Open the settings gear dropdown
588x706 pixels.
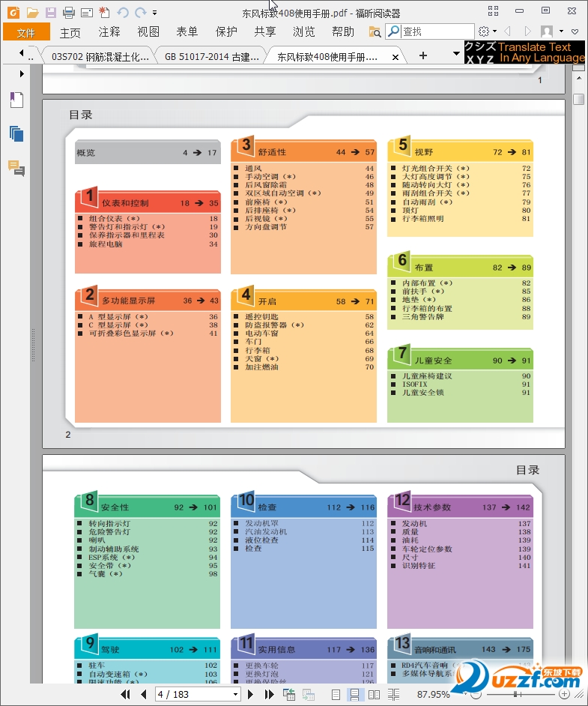click(487, 31)
